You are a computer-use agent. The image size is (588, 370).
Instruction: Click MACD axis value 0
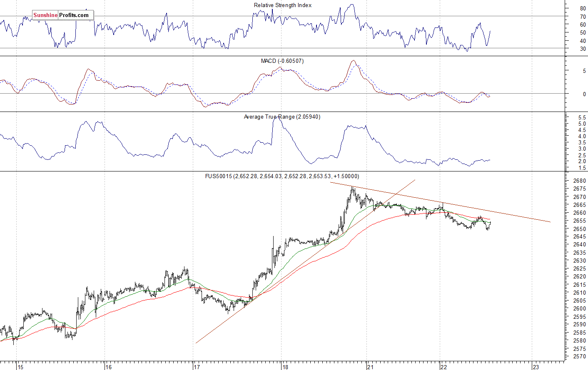[x=584, y=94]
